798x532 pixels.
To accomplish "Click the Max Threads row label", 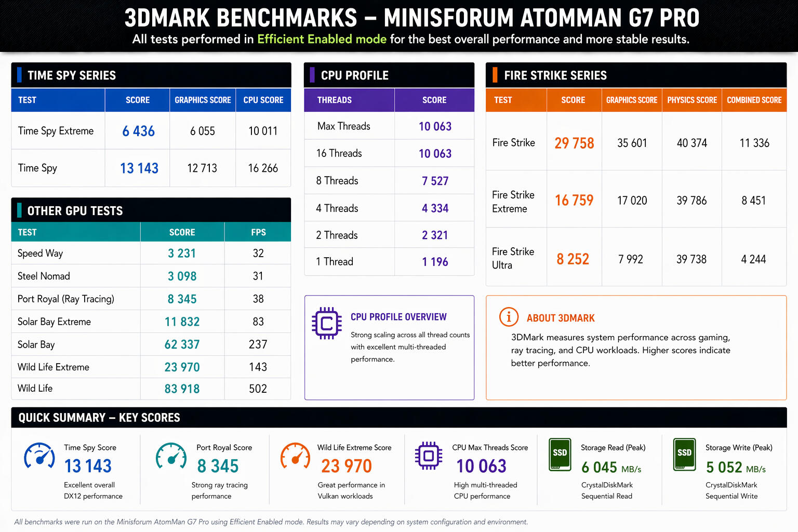I will click(343, 126).
